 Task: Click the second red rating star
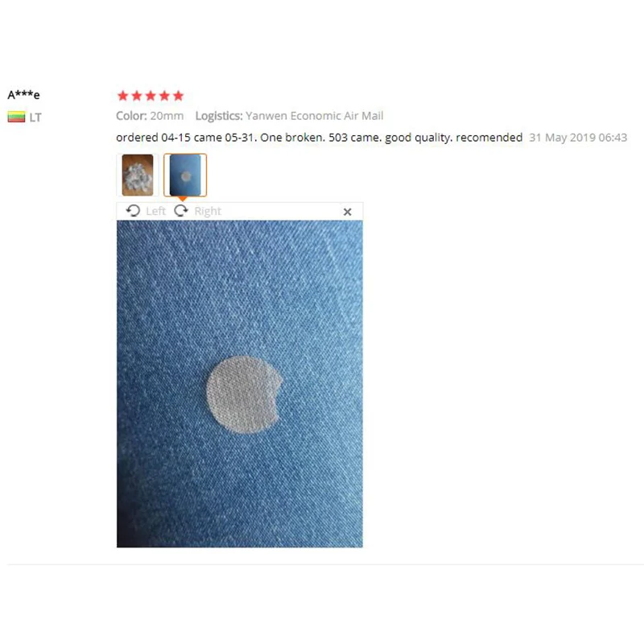(x=137, y=96)
